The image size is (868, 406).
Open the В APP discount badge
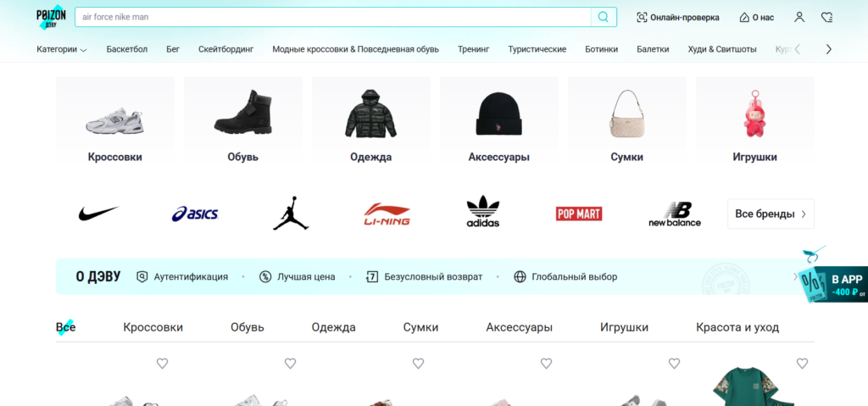(834, 282)
